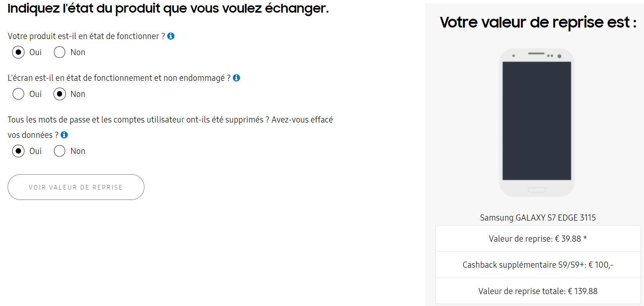This screenshot has width=644, height=306.
Task: Click the Oui label under screen question
Action: pyautogui.click(x=36, y=94)
